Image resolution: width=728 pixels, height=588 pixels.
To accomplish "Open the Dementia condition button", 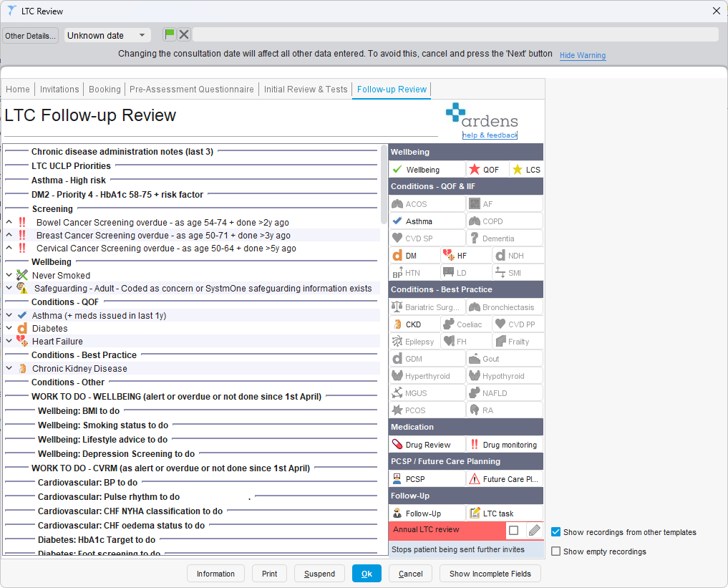I will 505,238.
